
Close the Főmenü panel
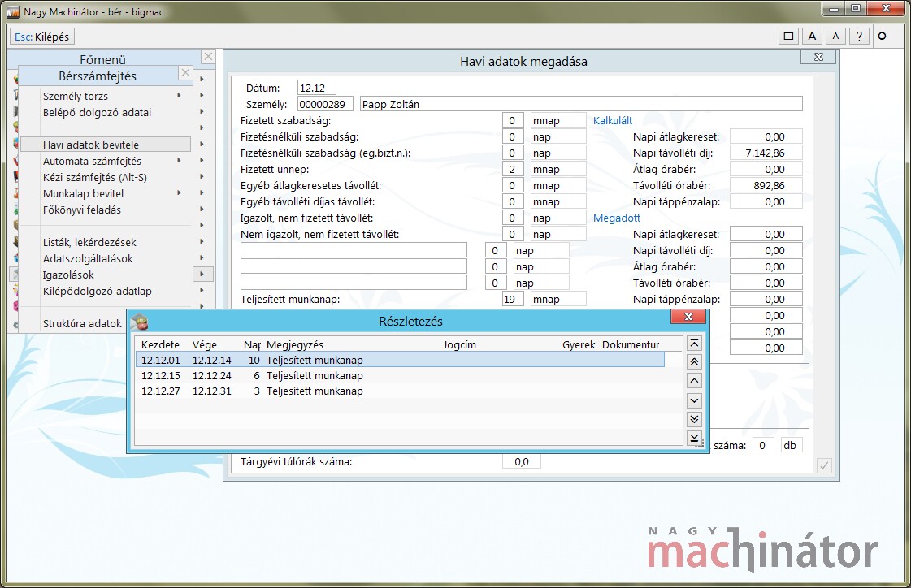[x=208, y=56]
